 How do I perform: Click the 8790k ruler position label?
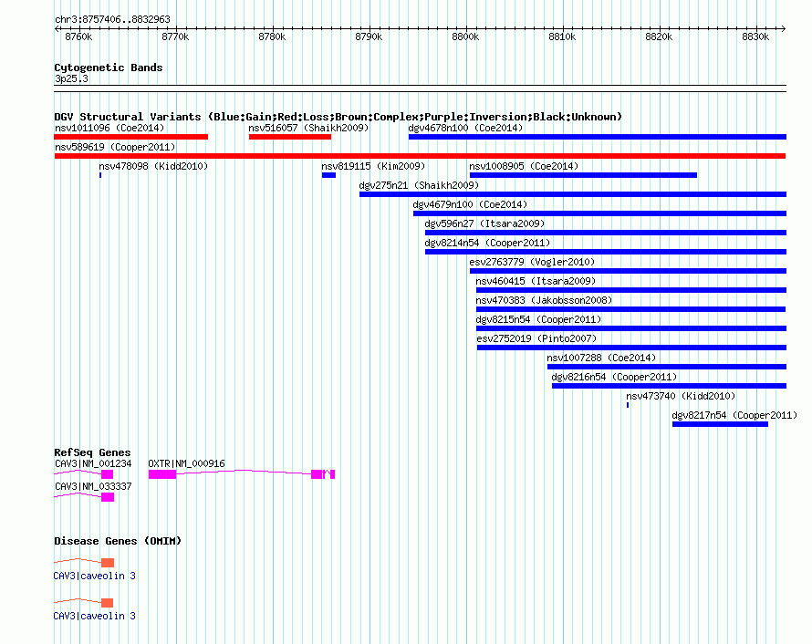coord(369,36)
